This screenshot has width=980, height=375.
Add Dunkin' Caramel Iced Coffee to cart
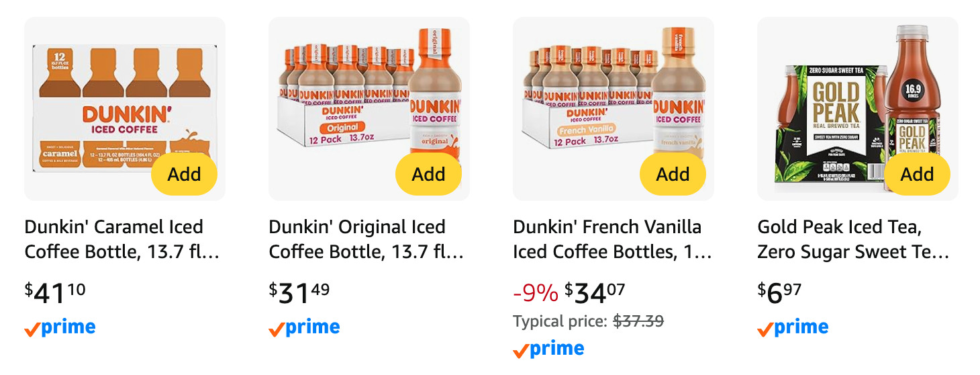coord(184,174)
